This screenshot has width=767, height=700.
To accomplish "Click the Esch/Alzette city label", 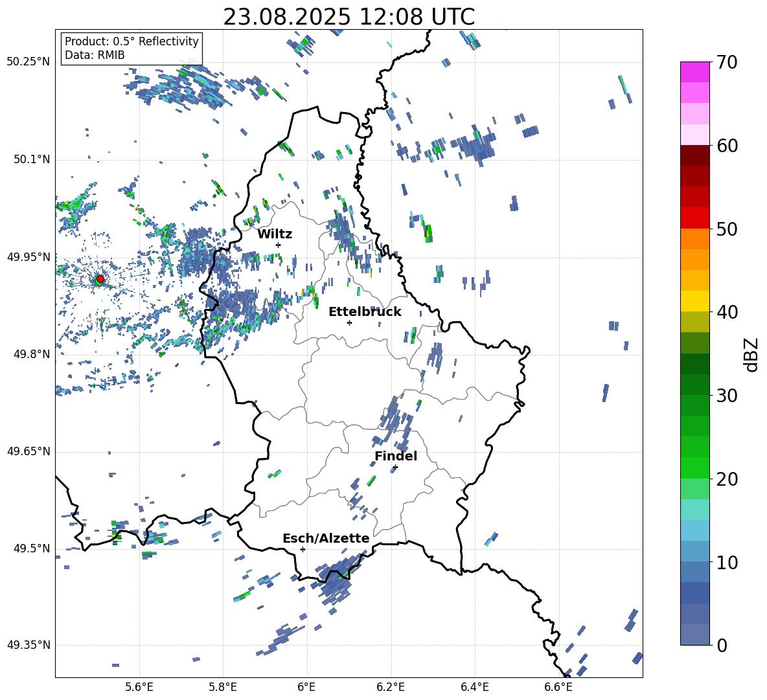I will (x=326, y=538).
